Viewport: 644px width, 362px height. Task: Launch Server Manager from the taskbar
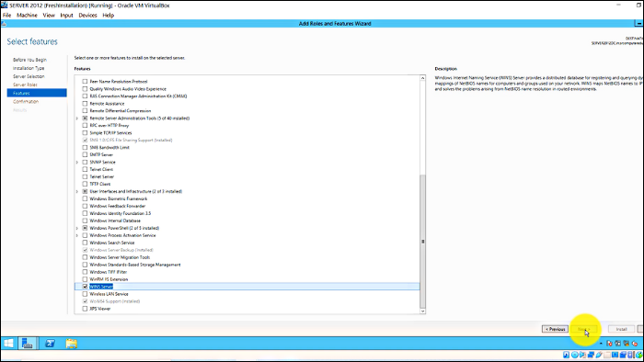(28, 343)
